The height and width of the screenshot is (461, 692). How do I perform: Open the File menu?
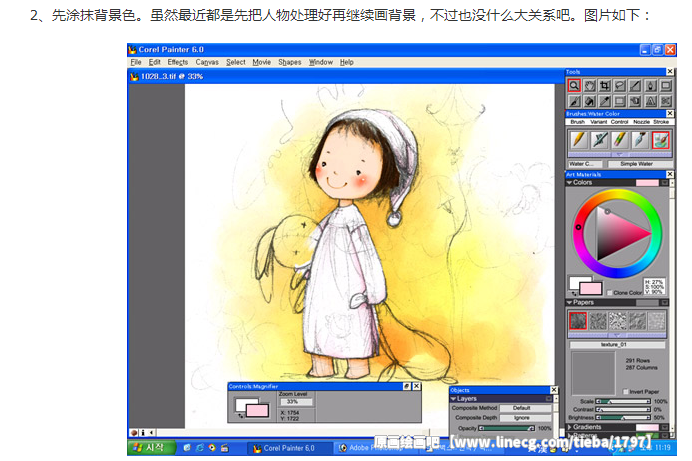(x=136, y=62)
